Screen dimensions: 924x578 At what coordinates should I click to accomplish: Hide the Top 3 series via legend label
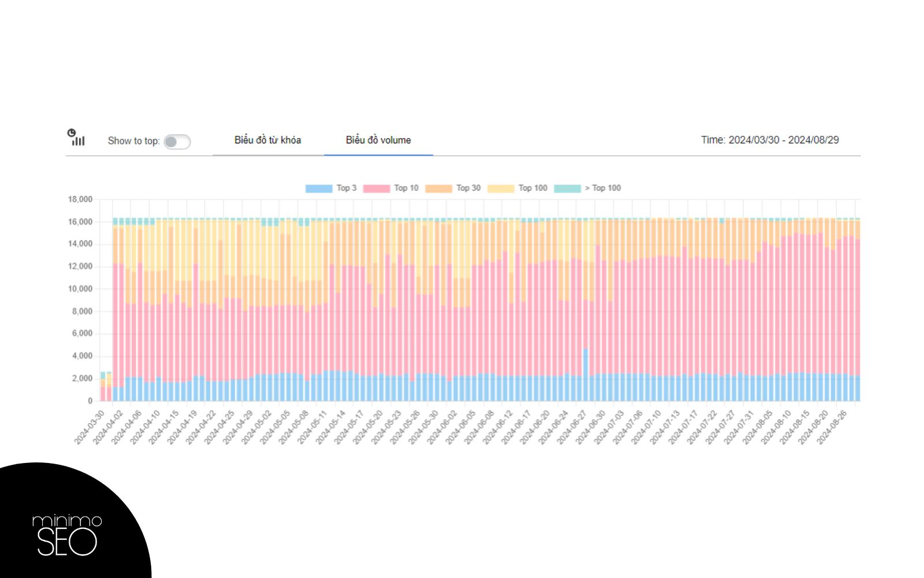coord(346,188)
